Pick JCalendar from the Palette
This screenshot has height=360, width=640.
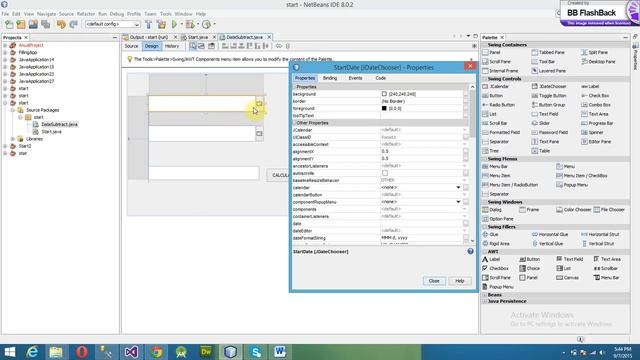[x=496, y=87]
